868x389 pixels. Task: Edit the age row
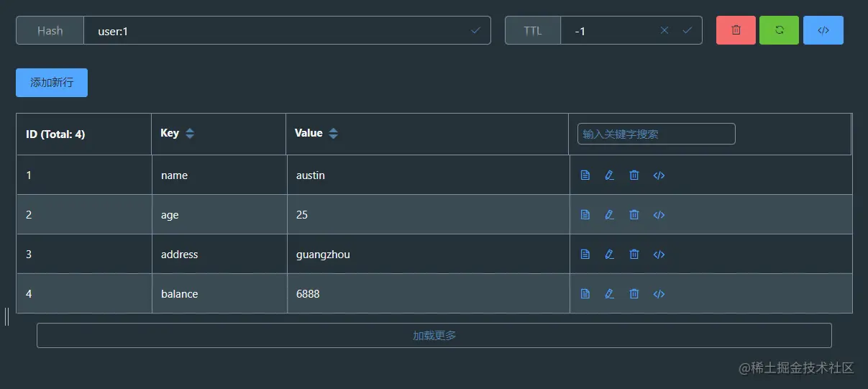(x=610, y=215)
